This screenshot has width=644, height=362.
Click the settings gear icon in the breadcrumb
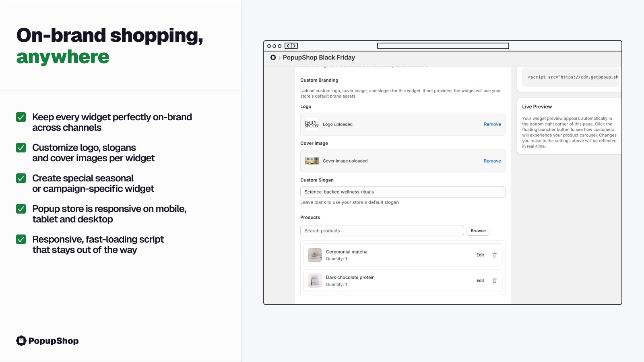tap(273, 58)
